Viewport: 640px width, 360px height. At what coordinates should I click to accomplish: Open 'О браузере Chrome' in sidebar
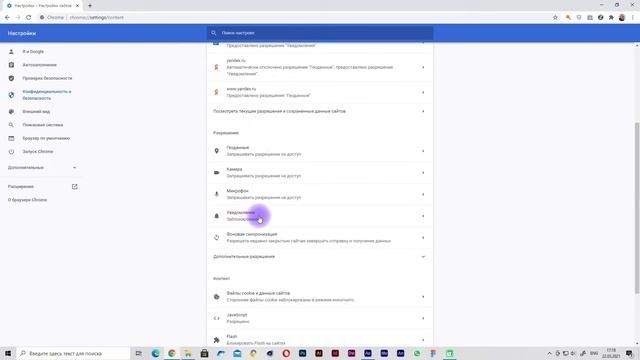click(28, 200)
